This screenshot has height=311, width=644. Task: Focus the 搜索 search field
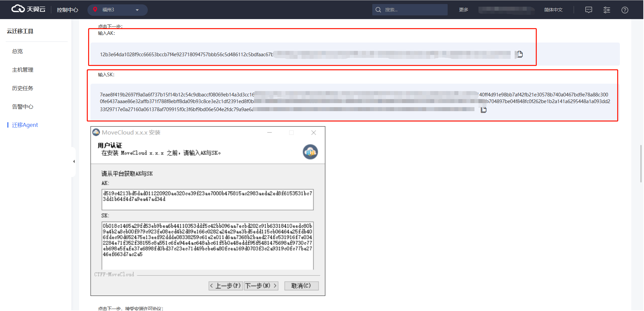[x=410, y=10]
